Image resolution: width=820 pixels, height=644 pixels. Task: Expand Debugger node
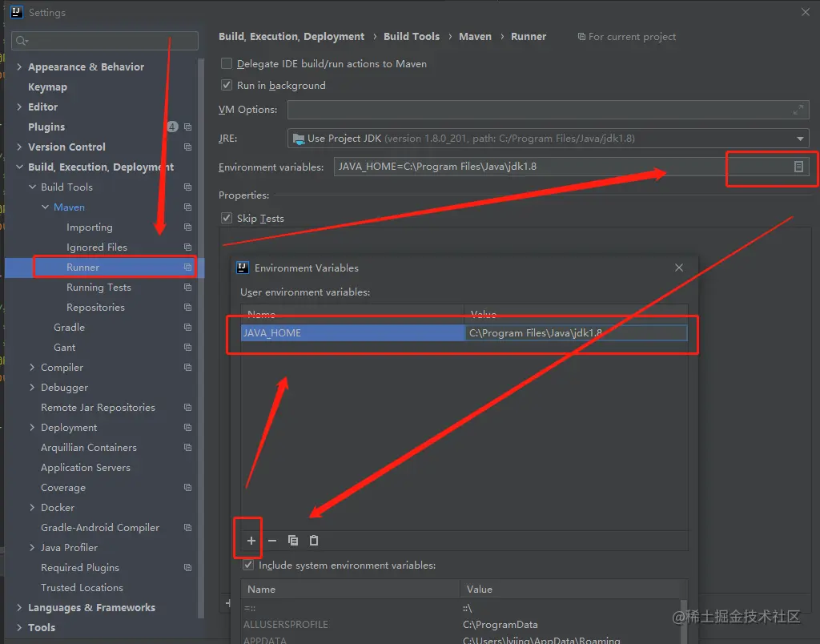coord(32,387)
